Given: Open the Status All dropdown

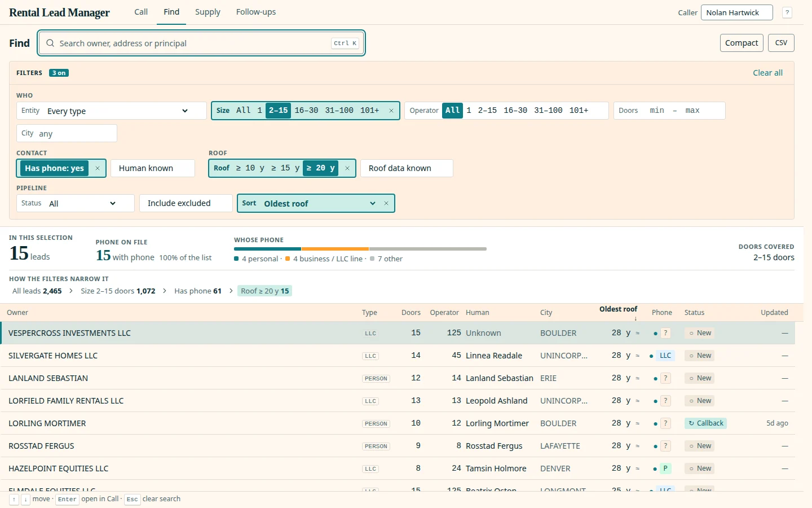Looking at the screenshot, I should pos(76,203).
